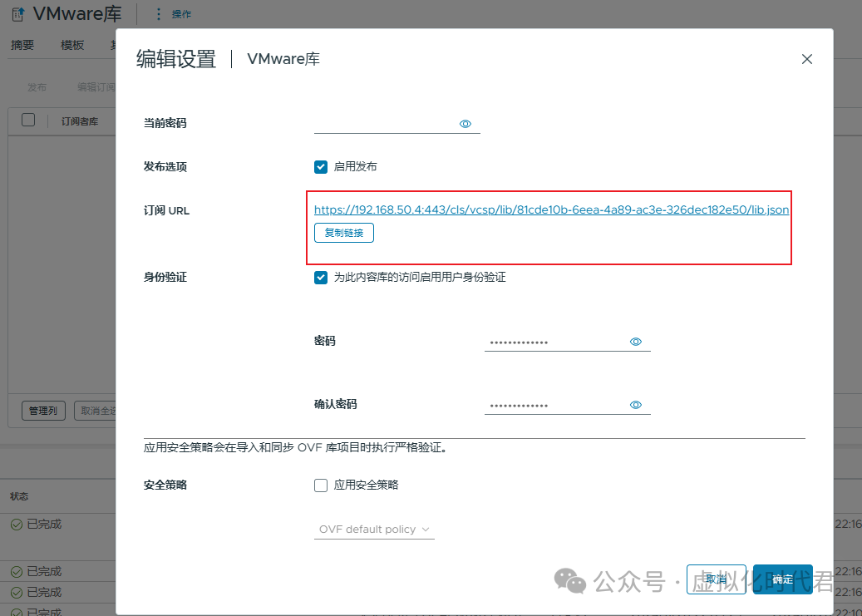Click the 发布 button in the background
Viewport: 862px width, 616px height.
(37, 87)
